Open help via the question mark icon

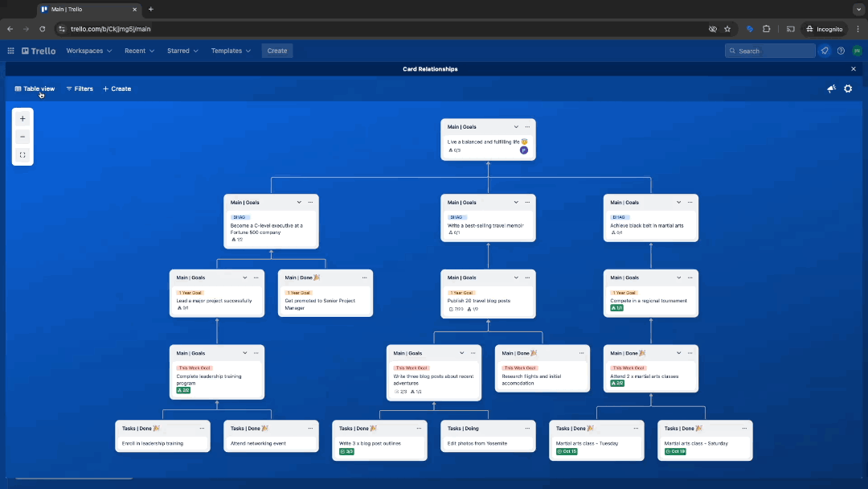coord(841,51)
